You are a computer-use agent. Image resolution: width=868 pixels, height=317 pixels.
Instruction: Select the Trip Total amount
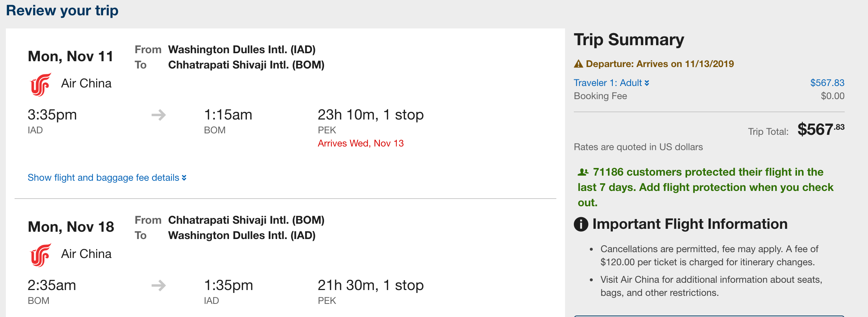pos(820,129)
